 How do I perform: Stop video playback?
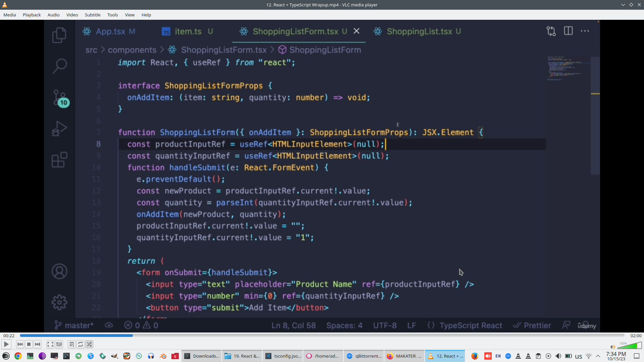(x=29, y=344)
